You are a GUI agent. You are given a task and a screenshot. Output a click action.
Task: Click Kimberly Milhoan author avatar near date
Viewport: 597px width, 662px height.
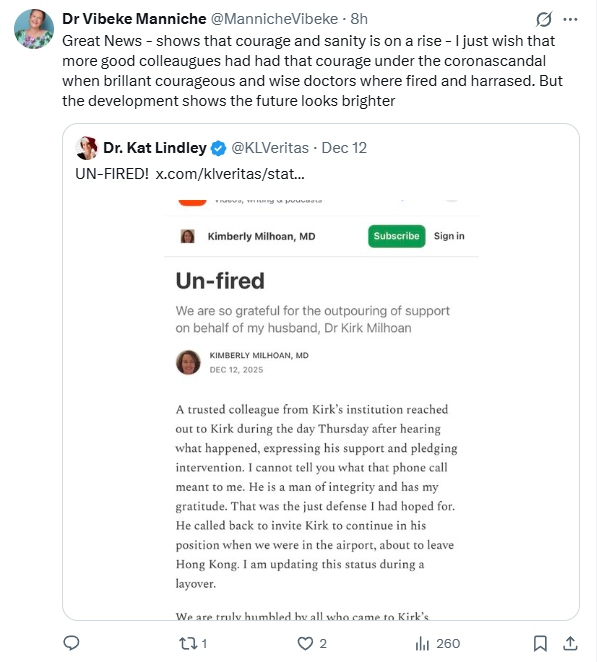click(188, 362)
